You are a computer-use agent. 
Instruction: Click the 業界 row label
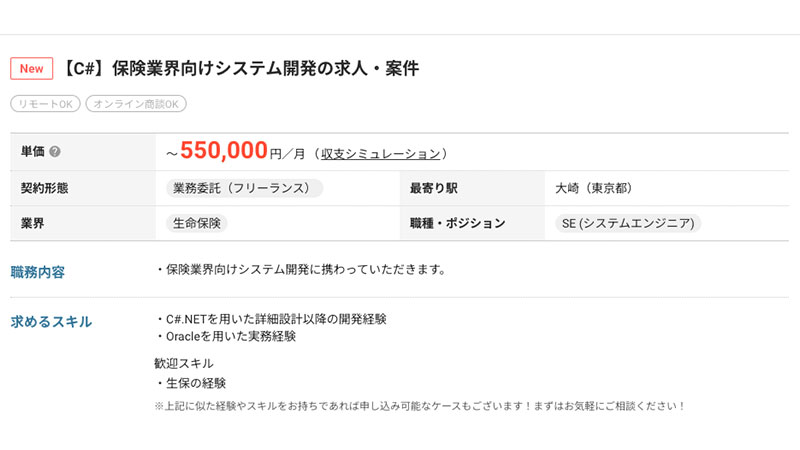click(x=33, y=223)
